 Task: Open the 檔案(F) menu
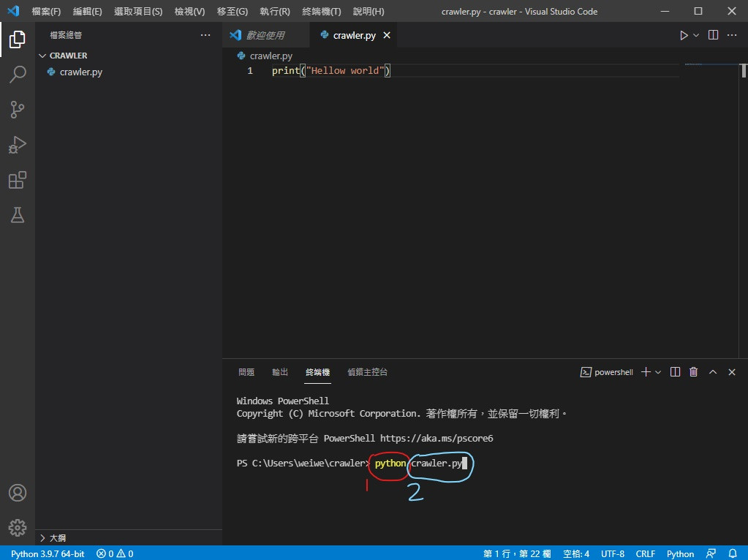(46, 12)
